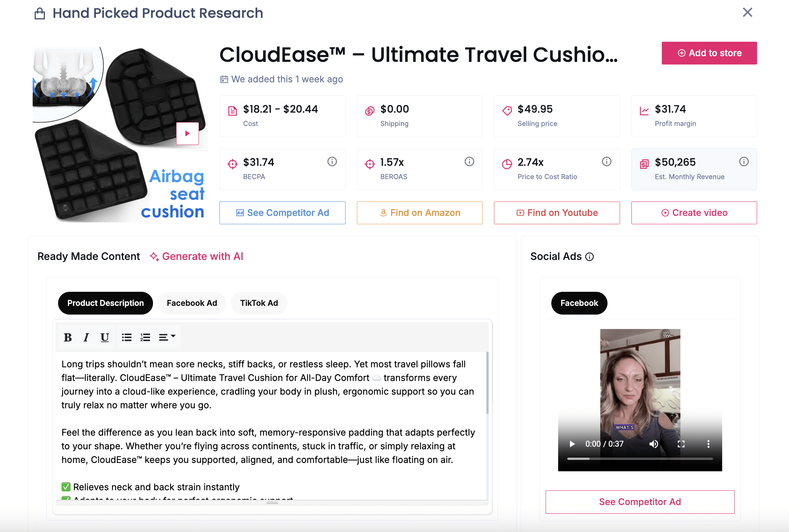The height and width of the screenshot is (532, 789).
Task: Click the BEROAS info icon
Action: pos(469,162)
